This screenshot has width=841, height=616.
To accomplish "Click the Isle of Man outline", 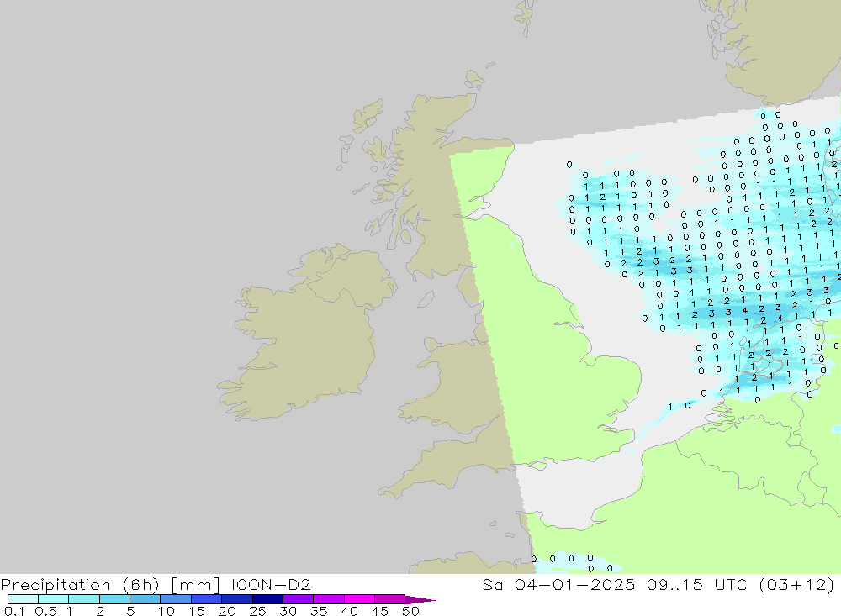I will [426, 300].
